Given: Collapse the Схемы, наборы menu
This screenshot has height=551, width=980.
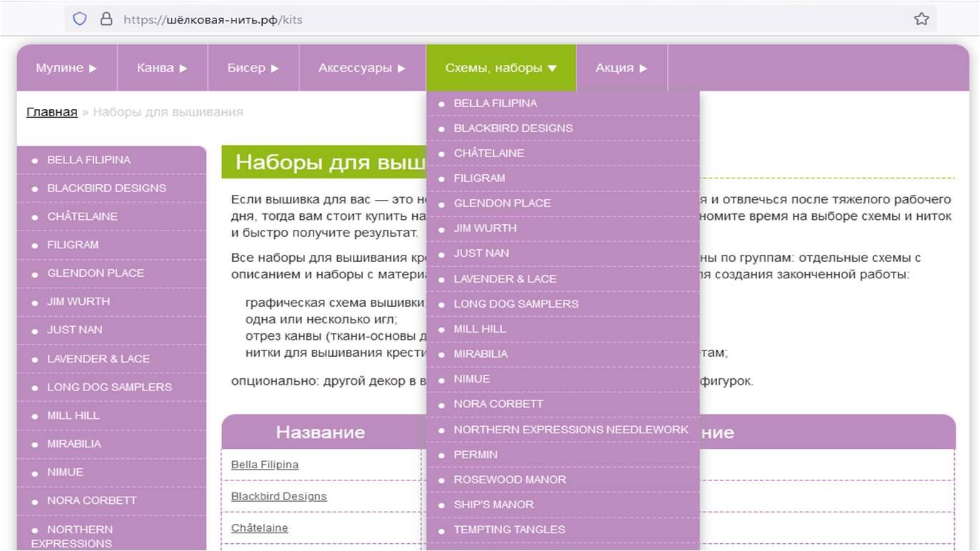Looking at the screenshot, I should coord(501,69).
